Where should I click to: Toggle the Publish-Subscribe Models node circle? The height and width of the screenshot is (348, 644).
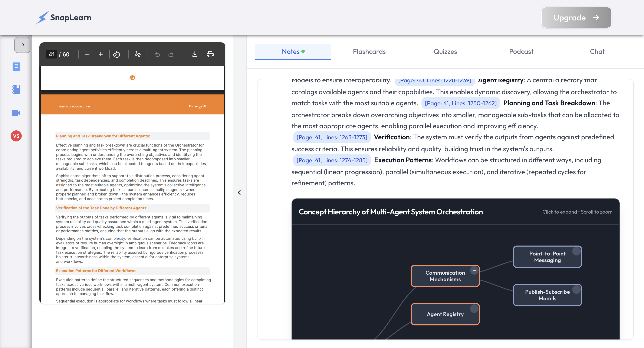576,290
